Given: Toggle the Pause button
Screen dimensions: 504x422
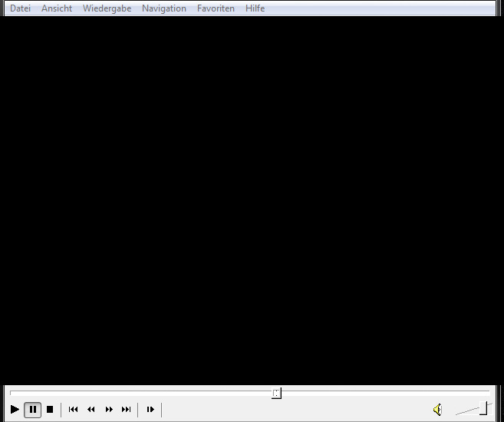Looking at the screenshot, I should 32,410.
